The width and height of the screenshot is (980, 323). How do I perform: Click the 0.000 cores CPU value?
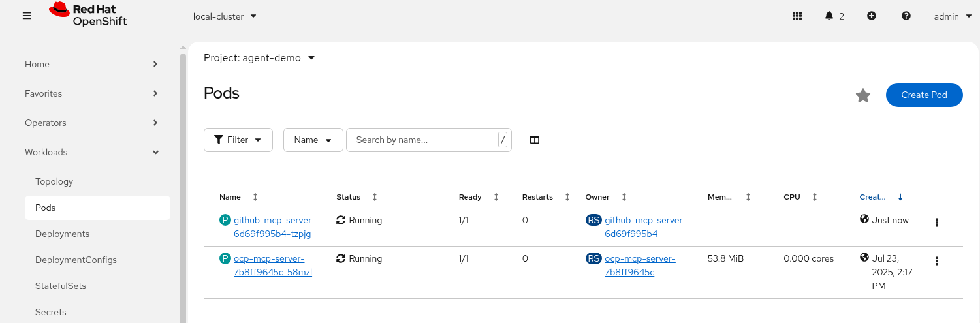coord(809,259)
